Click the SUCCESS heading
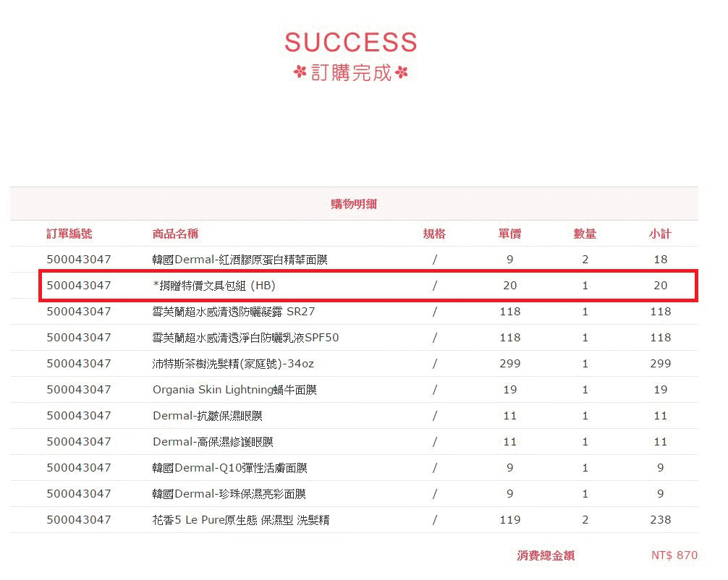Screen dimensions: 728x580 [351, 42]
